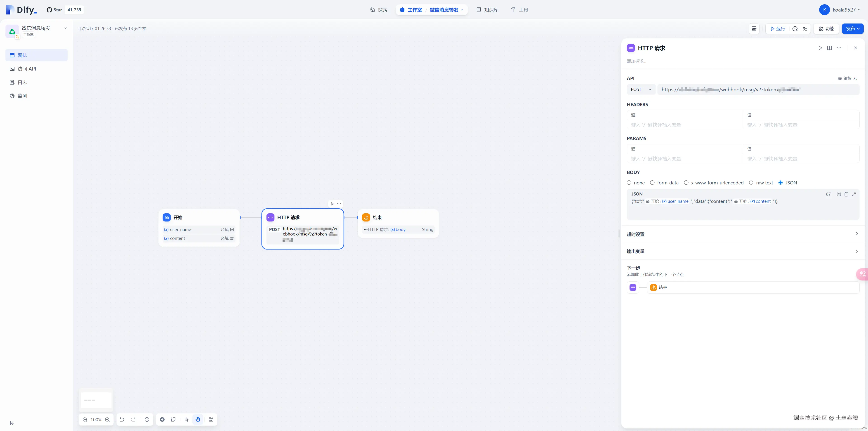The height and width of the screenshot is (431, 868).
Task: Click the 发布 publish button
Action: pos(852,29)
